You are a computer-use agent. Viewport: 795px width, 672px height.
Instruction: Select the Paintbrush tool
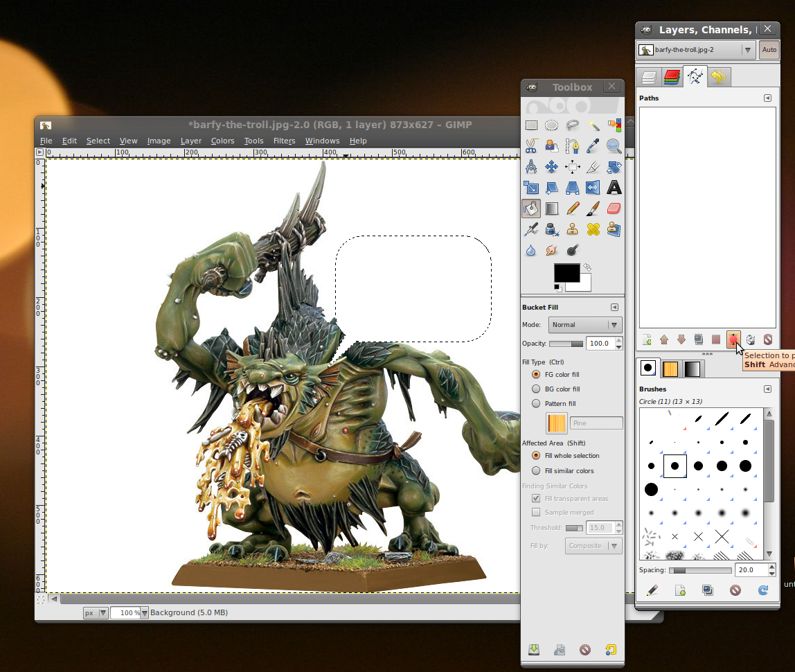593,209
